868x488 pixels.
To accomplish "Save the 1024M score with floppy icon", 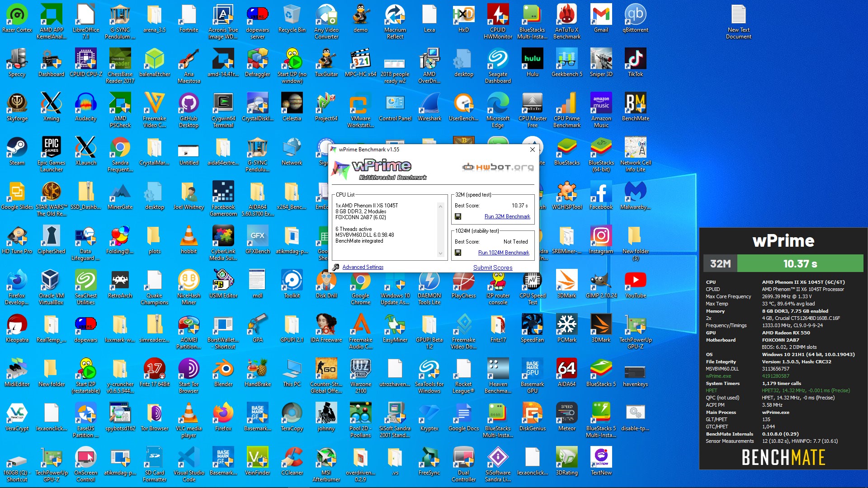I will 458,253.
